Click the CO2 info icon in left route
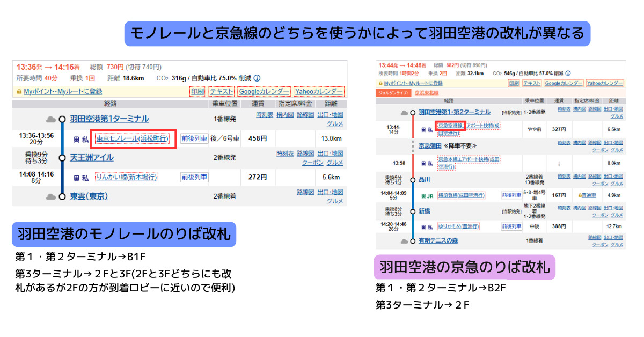 (257, 78)
